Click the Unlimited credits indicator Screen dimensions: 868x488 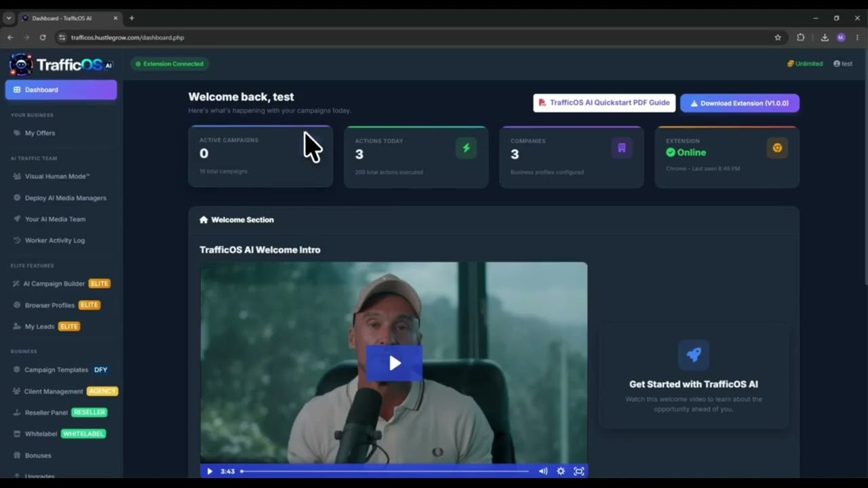(805, 64)
